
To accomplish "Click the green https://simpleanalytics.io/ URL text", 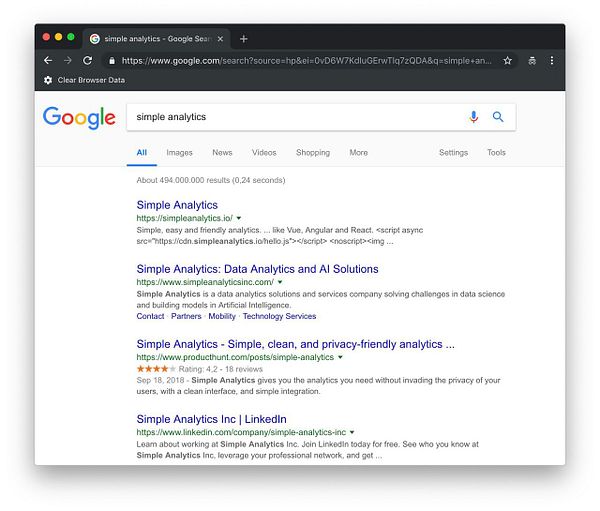I will coord(184,218).
